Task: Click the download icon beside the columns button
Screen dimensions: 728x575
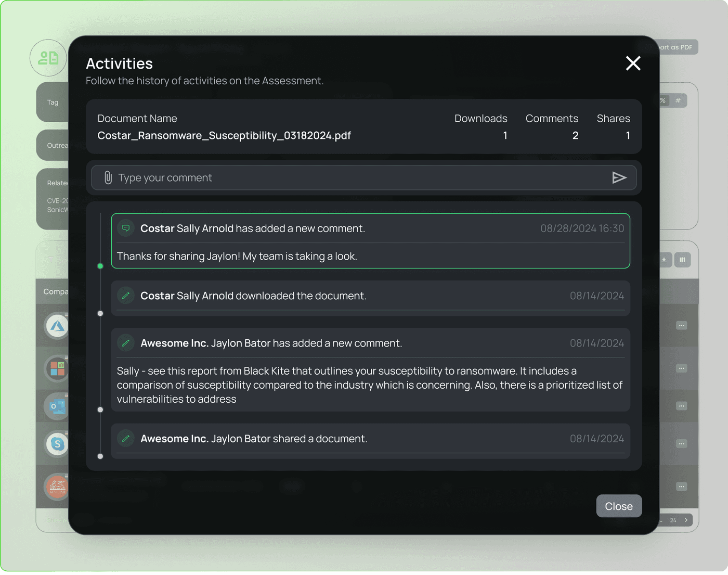Action: [665, 260]
